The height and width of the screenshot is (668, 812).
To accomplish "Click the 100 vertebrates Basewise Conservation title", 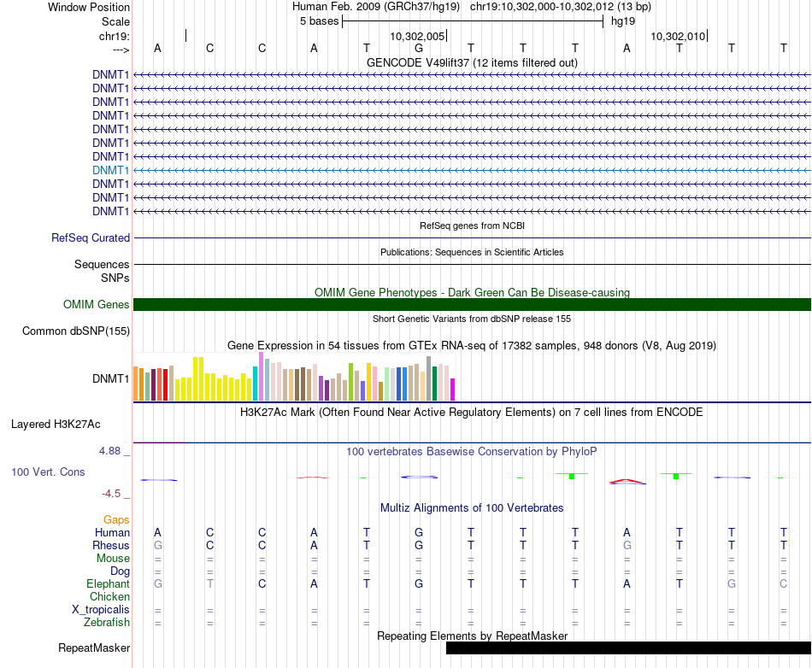I will point(472,452).
